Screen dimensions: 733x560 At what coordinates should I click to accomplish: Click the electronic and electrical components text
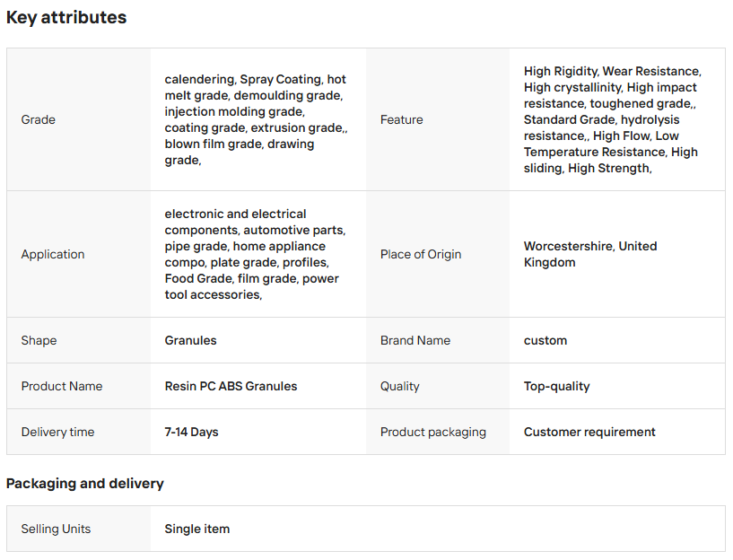(x=255, y=254)
